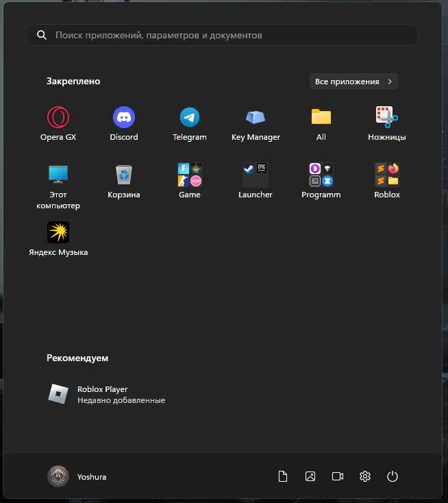The height and width of the screenshot is (503, 448).
Task: Click Все приложения button
Action: pyautogui.click(x=353, y=82)
